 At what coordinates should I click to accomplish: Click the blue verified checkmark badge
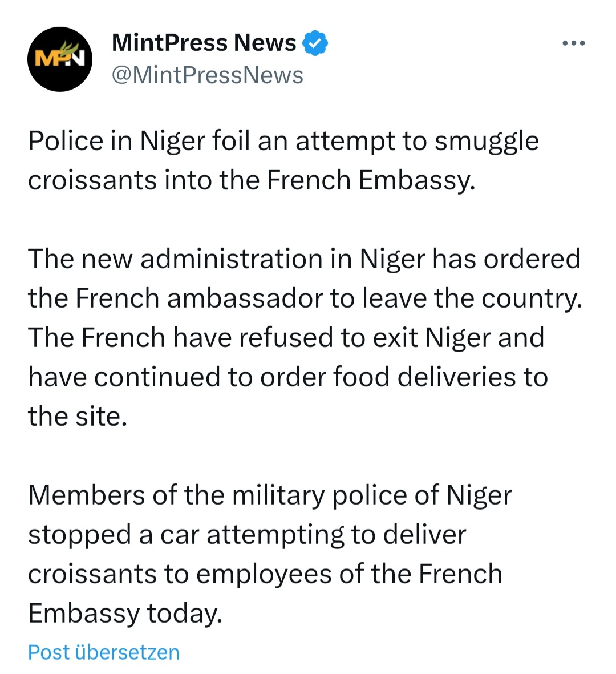click(x=315, y=43)
